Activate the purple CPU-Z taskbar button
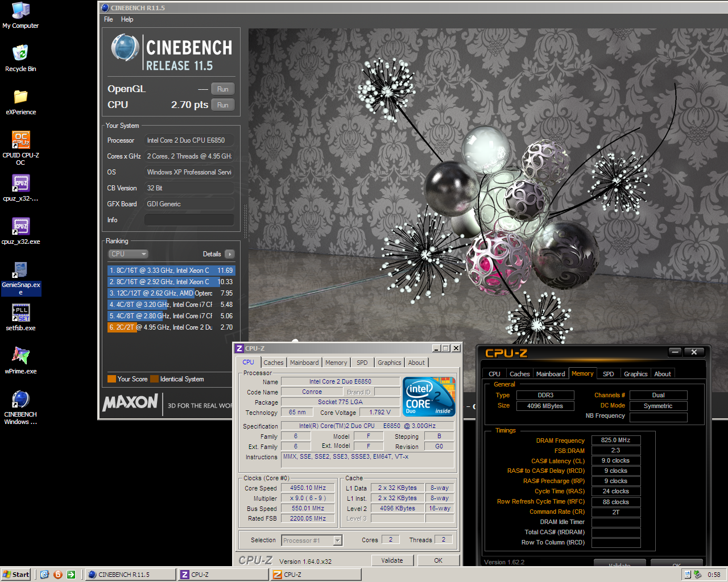Image resolution: width=728 pixels, height=582 pixels. [x=224, y=575]
